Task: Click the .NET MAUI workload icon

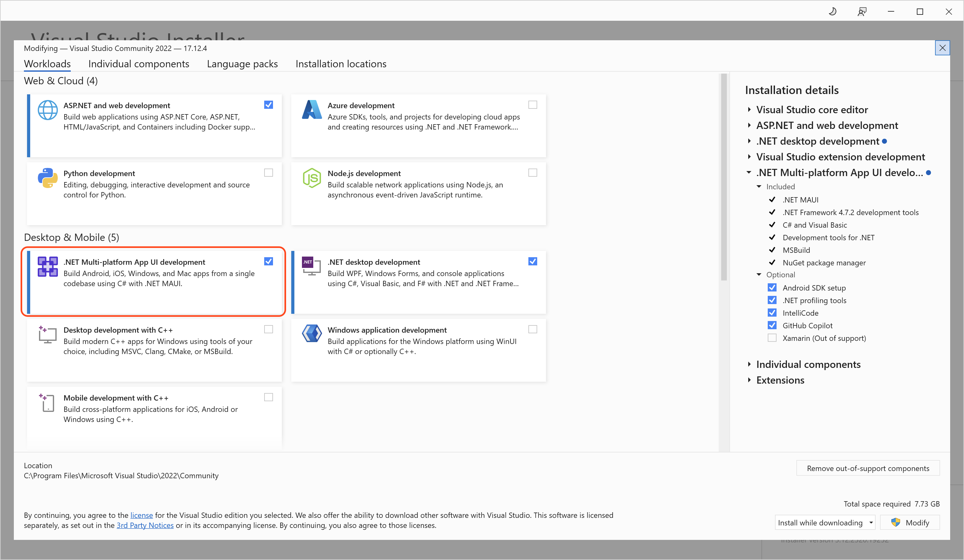Action: pos(47,267)
